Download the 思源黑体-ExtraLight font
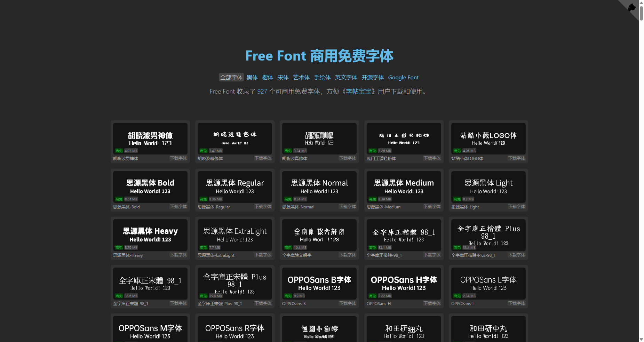The height and width of the screenshot is (342, 644). pos(263,255)
